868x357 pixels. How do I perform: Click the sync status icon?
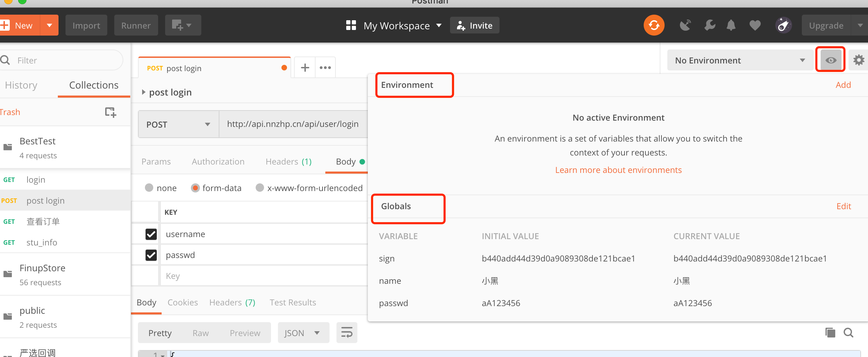pos(654,25)
